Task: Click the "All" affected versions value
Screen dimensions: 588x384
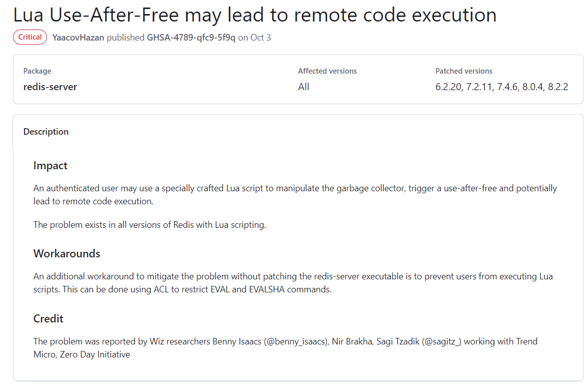Action: [x=304, y=87]
